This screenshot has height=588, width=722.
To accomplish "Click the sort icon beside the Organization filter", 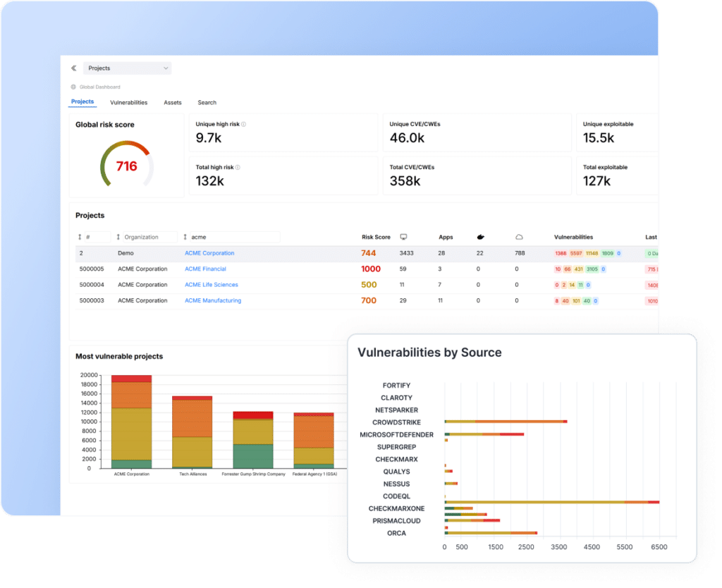I will (x=117, y=237).
